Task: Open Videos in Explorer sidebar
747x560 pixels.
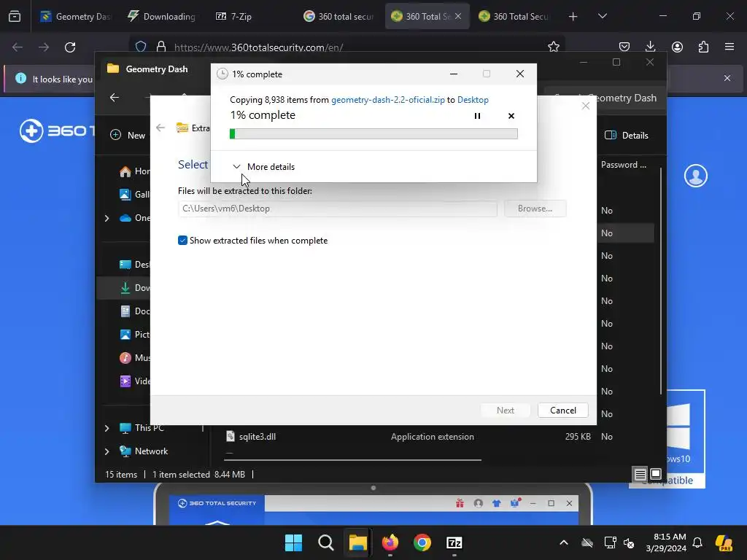Action: click(135, 381)
